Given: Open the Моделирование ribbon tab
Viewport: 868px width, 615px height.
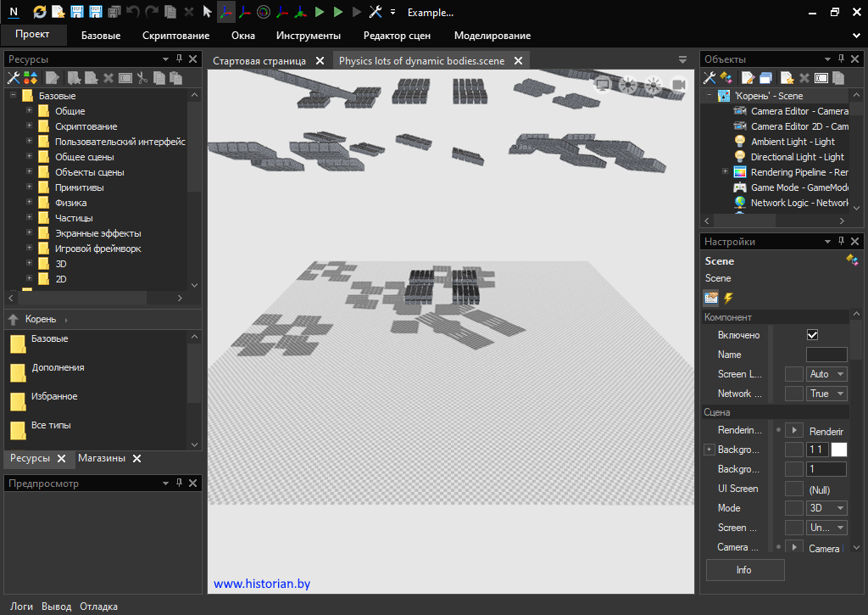Looking at the screenshot, I should click(x=492, y=36).
